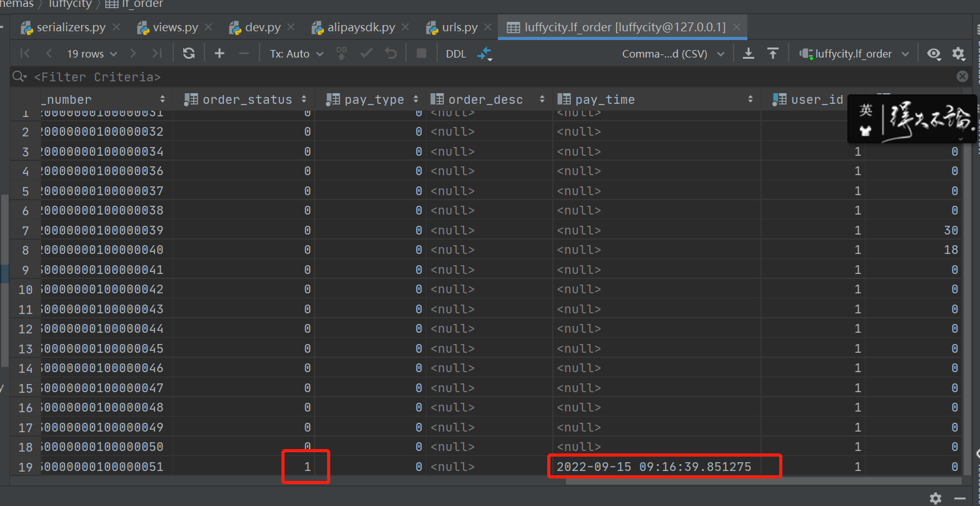Go to first page of rows
The image size is (980, 506).
point(25,54)
